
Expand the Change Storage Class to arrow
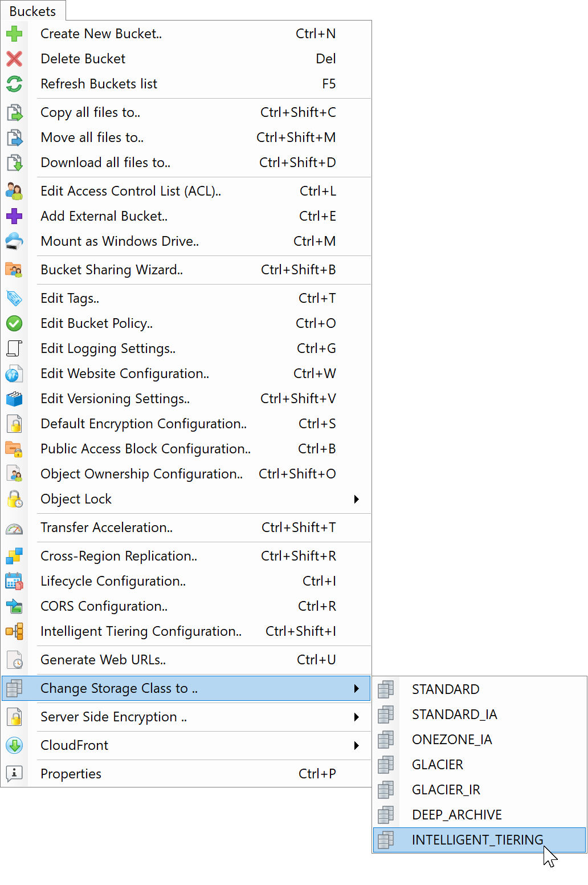coord(357,688)
